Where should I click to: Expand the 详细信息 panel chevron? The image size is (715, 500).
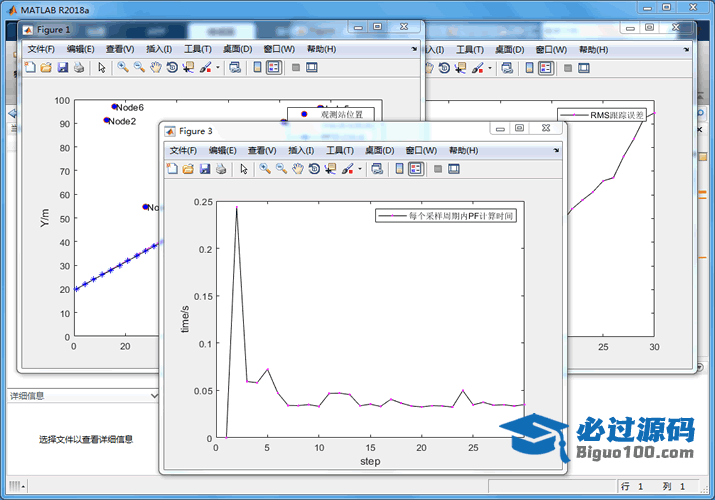pyautogui.click(x=154, y=396)
